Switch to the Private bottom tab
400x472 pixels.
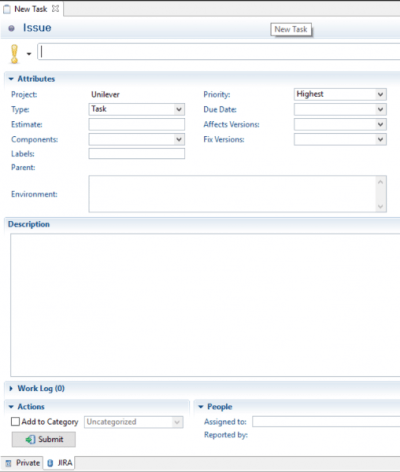coord(22,463)
